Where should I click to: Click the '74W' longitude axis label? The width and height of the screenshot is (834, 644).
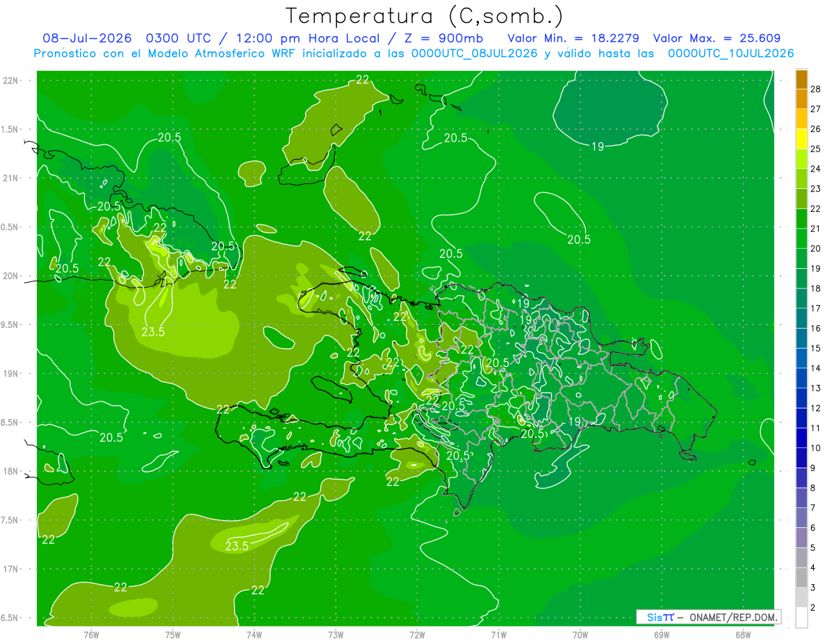tap(254, 634)
